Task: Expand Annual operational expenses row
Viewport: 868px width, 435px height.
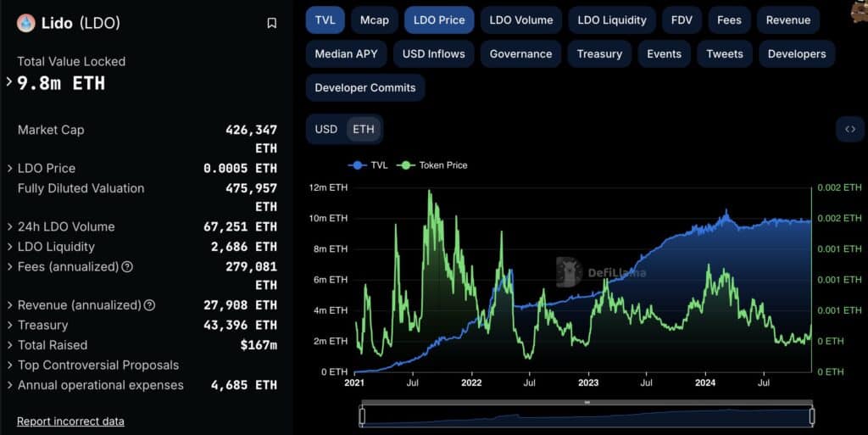Action: click(x=9, y=385)
